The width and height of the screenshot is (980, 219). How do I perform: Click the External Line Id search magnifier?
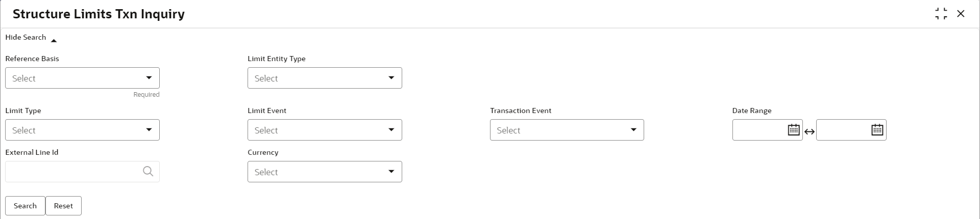click(148, 172)
